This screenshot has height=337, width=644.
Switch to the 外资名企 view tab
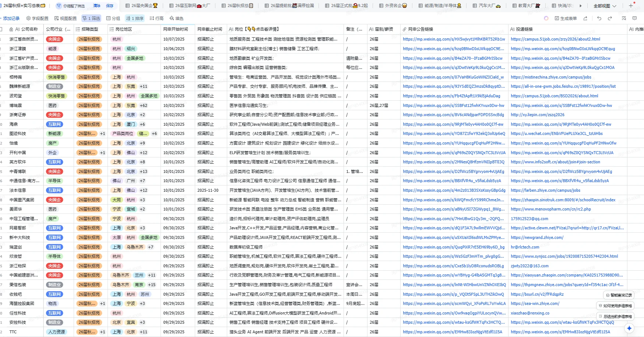(393, 6)
